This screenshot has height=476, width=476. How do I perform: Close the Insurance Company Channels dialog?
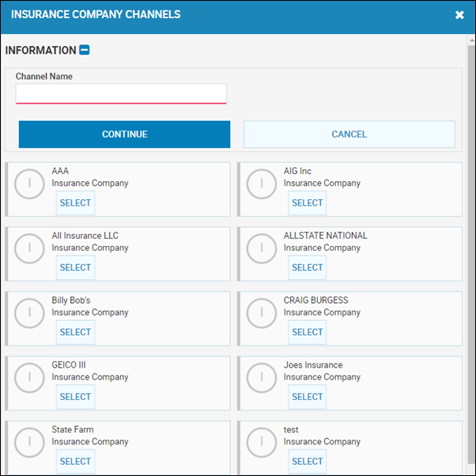459,15
